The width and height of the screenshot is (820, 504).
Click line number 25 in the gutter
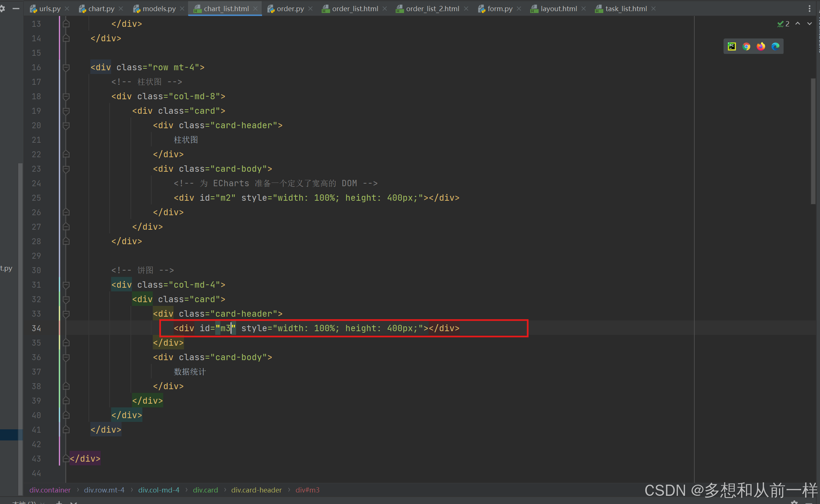[36, 198]
